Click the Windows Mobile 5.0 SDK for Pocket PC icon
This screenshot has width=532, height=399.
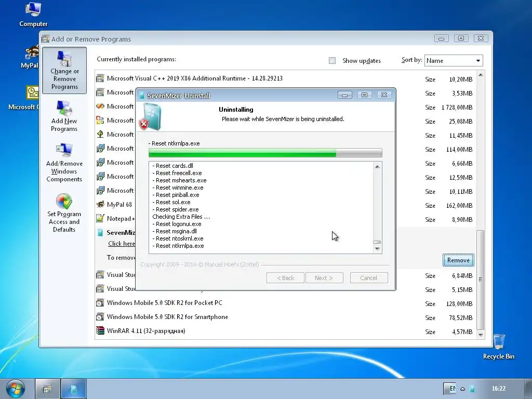(100, 303)
